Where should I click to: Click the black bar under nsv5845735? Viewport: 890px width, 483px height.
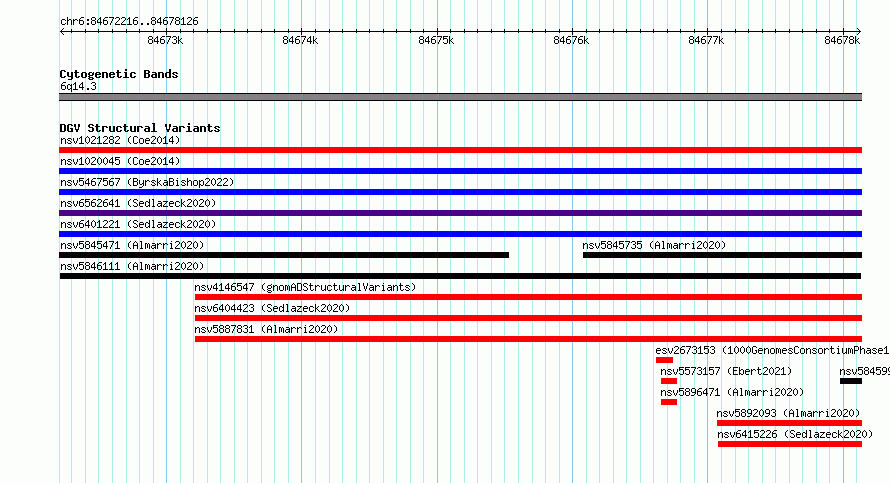click(x=723, y=255)
